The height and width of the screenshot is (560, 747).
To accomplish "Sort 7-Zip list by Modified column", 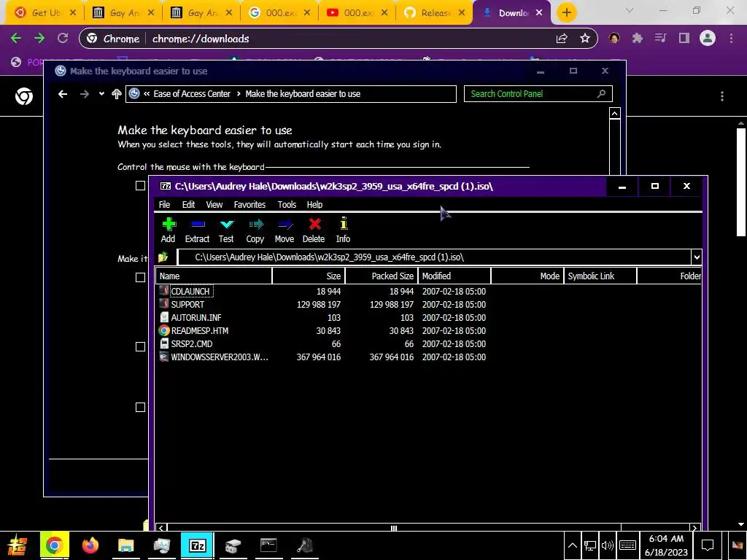I will (454, 276).
